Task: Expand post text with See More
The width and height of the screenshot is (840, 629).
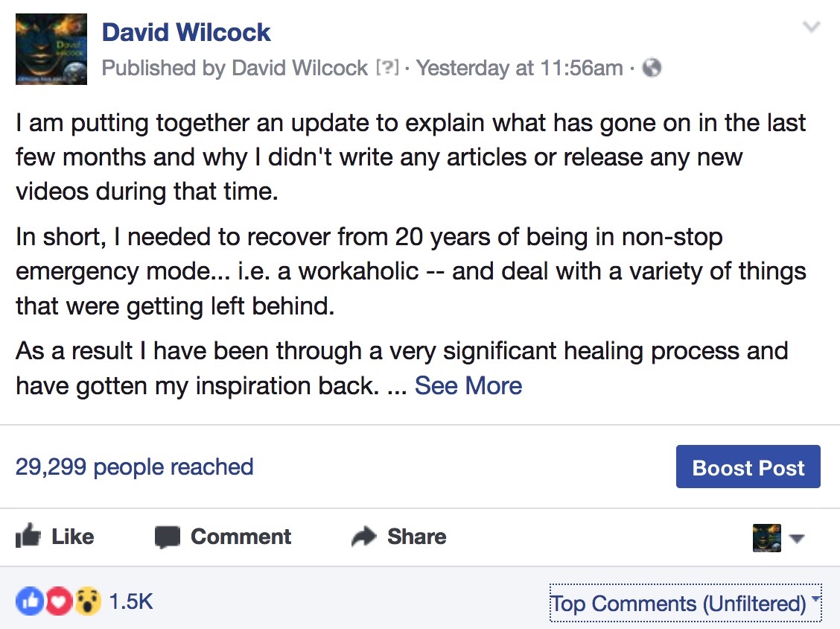Action: point(468,385)
